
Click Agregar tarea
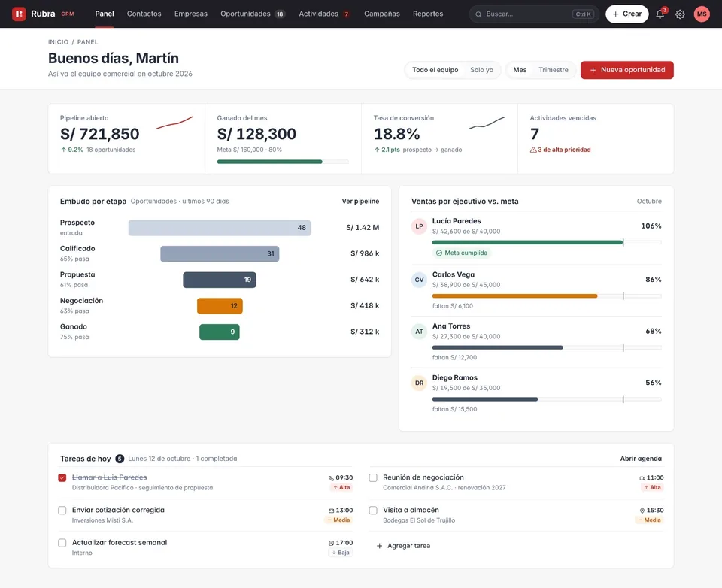tap(403, 546)
